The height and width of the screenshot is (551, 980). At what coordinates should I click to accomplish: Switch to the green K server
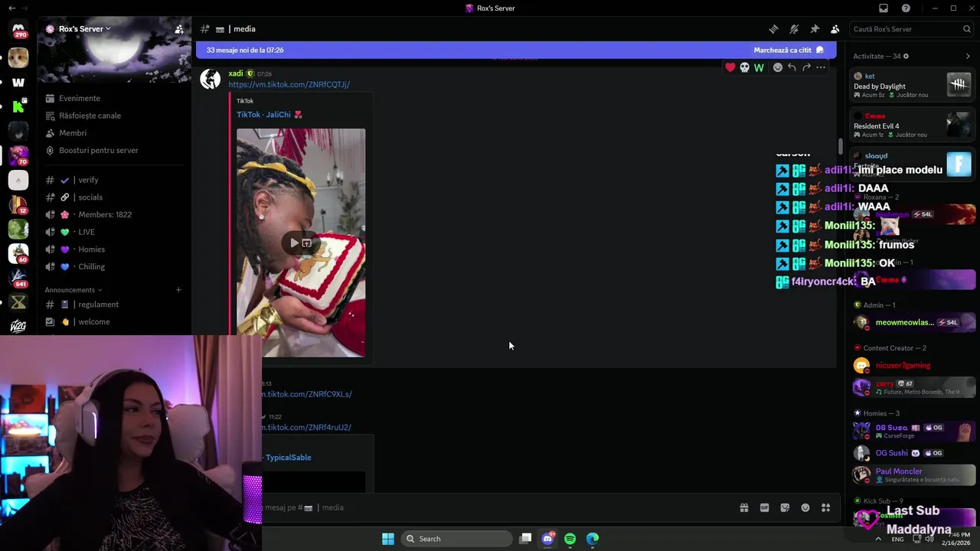[x=18, y=106]
